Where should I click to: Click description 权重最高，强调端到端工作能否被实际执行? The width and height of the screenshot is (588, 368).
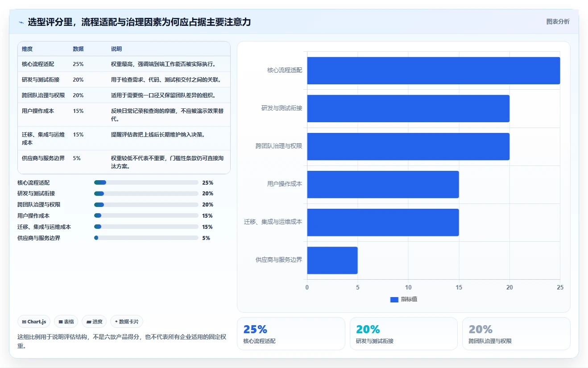tap(164, 64)
